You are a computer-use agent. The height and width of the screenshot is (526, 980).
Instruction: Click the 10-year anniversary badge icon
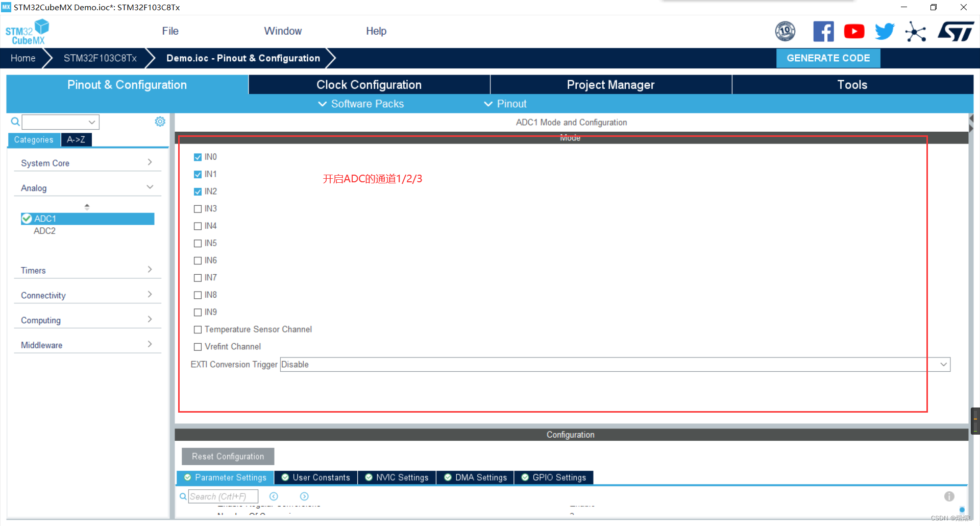pyautogui.click(x=785, y=32)
